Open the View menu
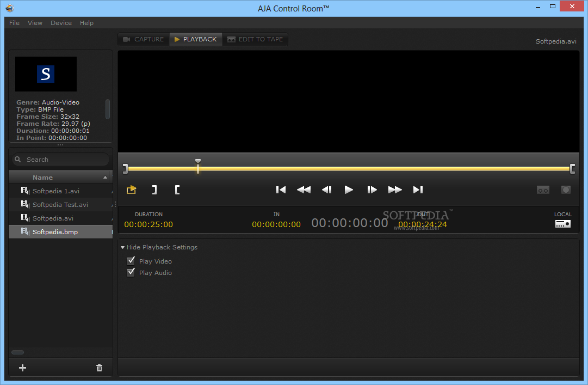588x385 pixels. point(35,23)
